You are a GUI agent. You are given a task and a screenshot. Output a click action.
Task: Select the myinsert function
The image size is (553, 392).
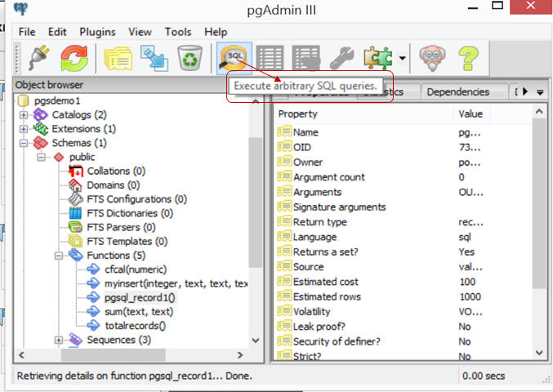176,283
